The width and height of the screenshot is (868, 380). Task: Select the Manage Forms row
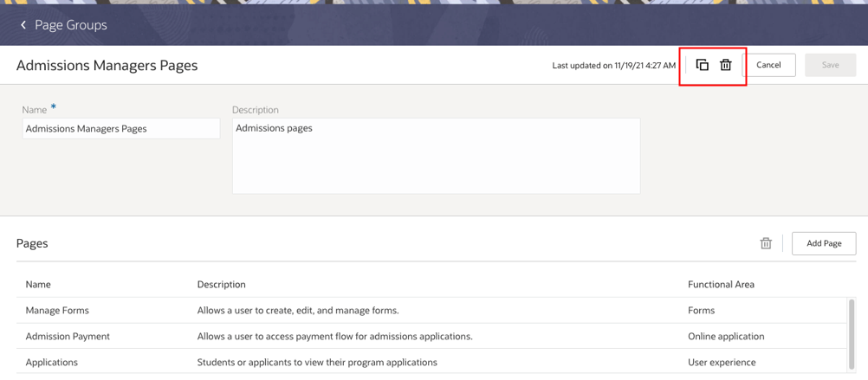point(57,310)
